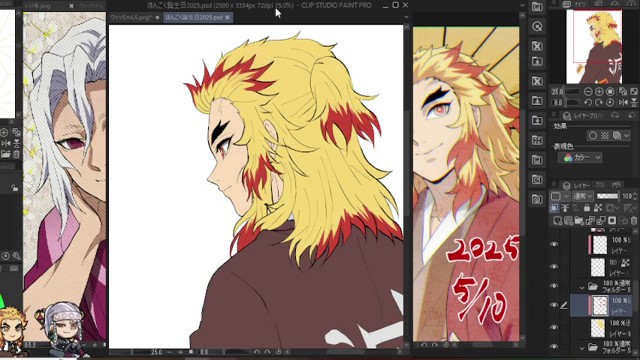Zoom in using navigator plus icon
This screenshot has height=360, width=640.
pyautogui.click(x=599, y=92)
